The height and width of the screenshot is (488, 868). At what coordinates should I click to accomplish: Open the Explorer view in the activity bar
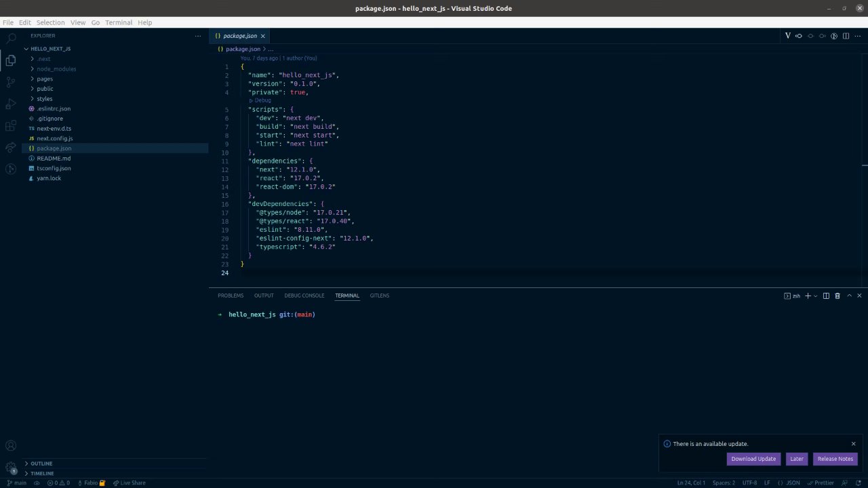pos(11,60)
